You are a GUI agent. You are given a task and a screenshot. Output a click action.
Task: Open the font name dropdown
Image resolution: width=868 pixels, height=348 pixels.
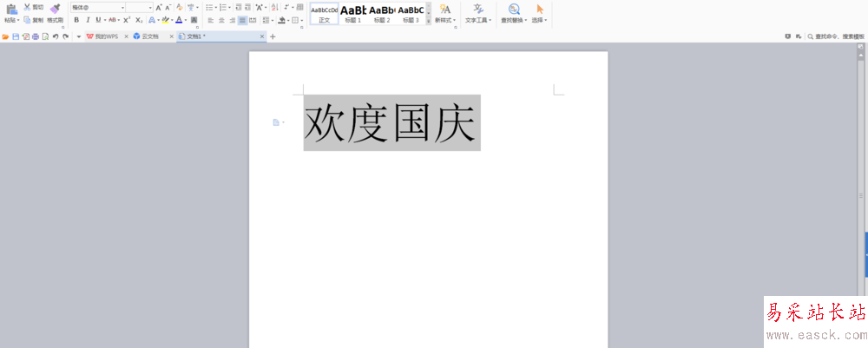pyautogui.click(x=122, y=7)
